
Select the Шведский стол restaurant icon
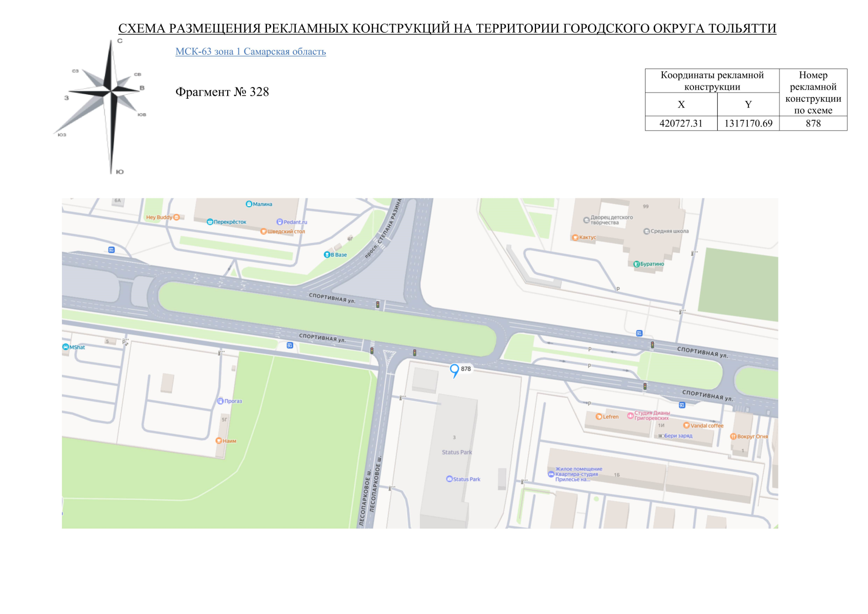(x=263, y=231)
